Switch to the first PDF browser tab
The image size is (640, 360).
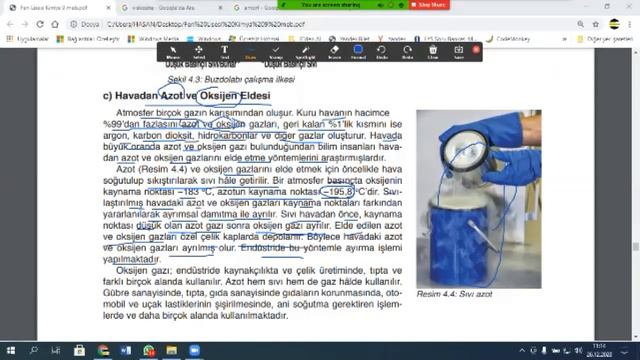pyautogui.click(x=60, y=8)
